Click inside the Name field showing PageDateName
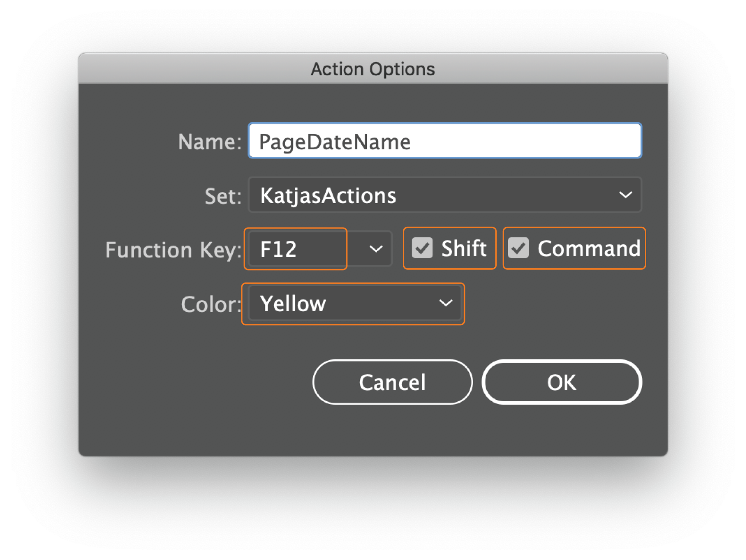 pyautogui.click(x=444, y=141)
